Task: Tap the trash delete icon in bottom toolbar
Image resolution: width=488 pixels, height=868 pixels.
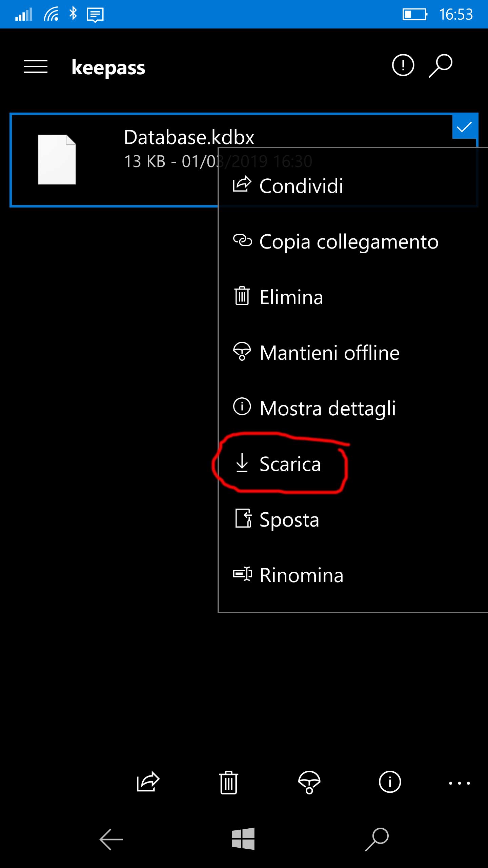Action: point(229,783)
